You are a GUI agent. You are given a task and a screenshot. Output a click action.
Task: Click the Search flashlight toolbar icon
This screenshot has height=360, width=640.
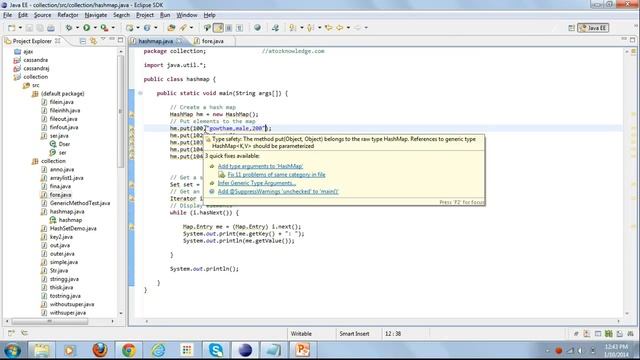pyautogui.click(x=183, y=28)
